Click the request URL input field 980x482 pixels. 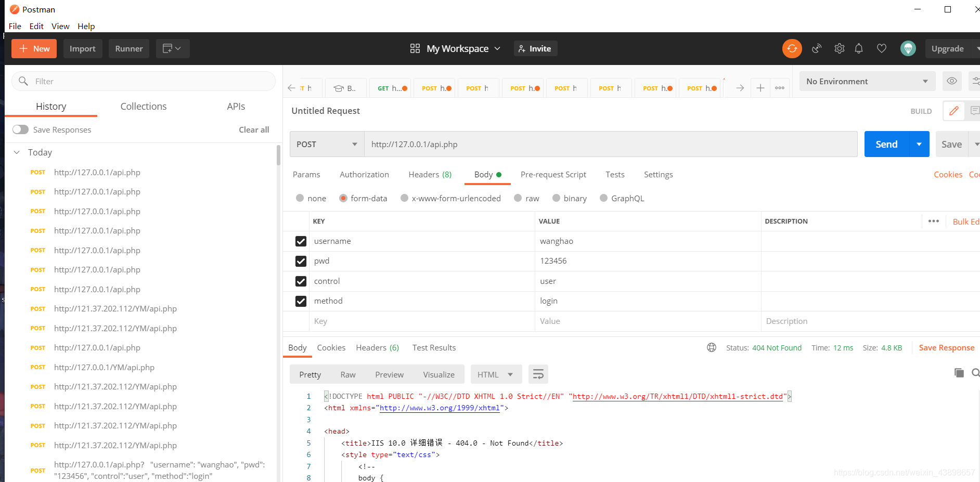coord(611,144)
